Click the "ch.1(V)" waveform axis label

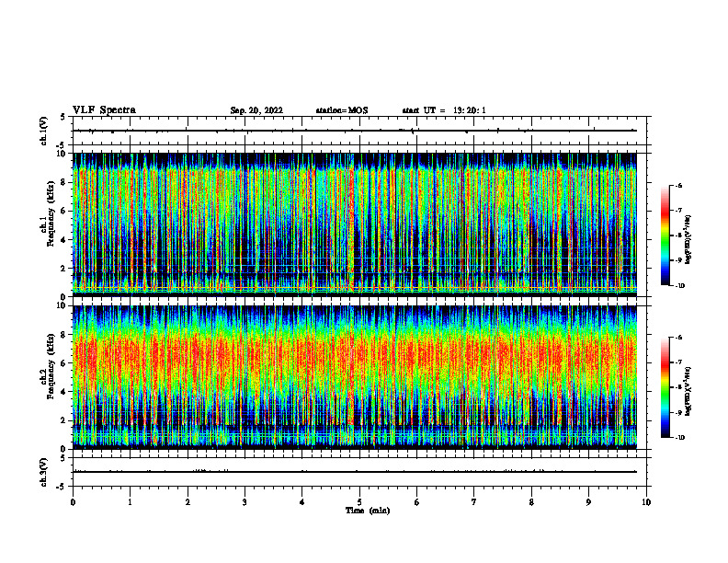(43, 131)
